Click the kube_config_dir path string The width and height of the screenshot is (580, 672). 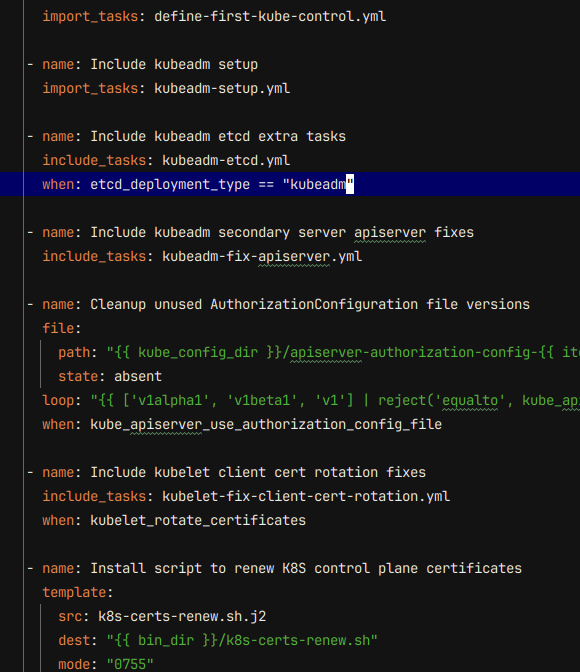click(x=343, y=353)
